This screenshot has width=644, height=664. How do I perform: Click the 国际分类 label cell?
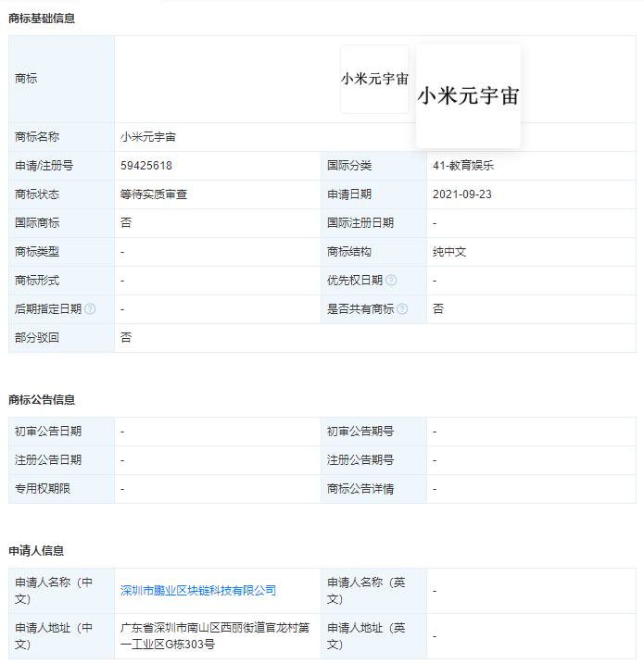tap(373, 166)
